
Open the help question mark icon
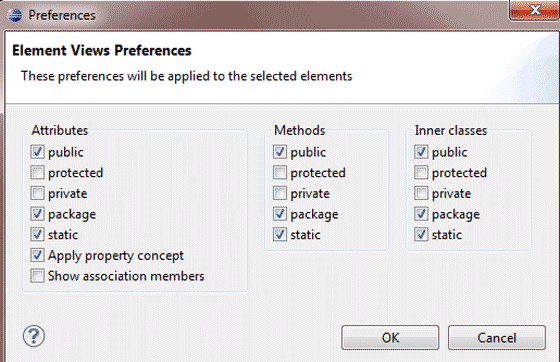(34, 336)
